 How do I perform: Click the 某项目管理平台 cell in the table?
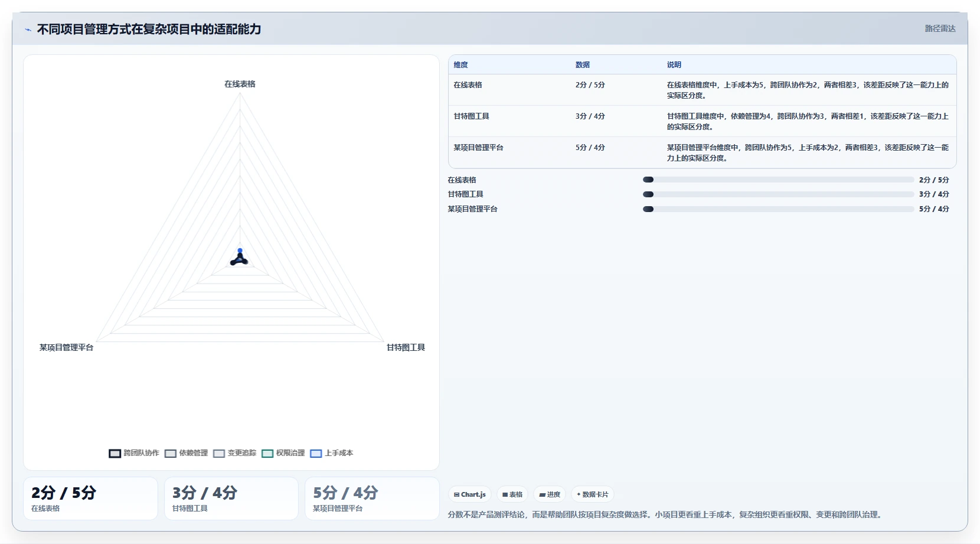click(478, 148)
